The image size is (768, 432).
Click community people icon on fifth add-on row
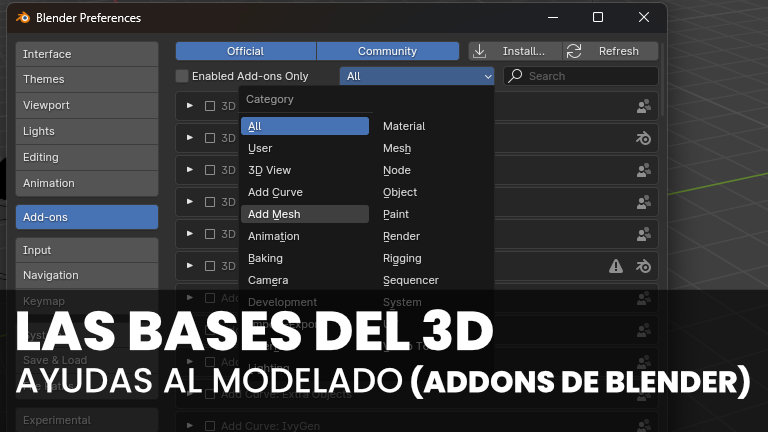tap(644, 234)
